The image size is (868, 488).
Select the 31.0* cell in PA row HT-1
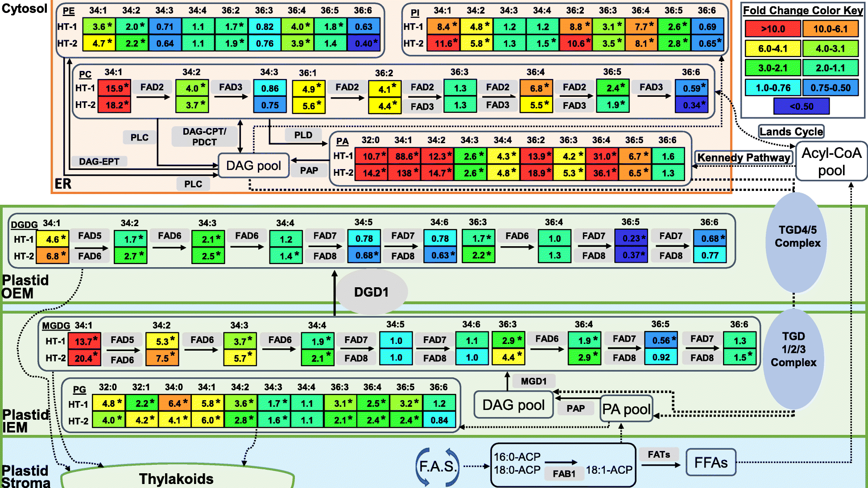[x=603, y=156]
